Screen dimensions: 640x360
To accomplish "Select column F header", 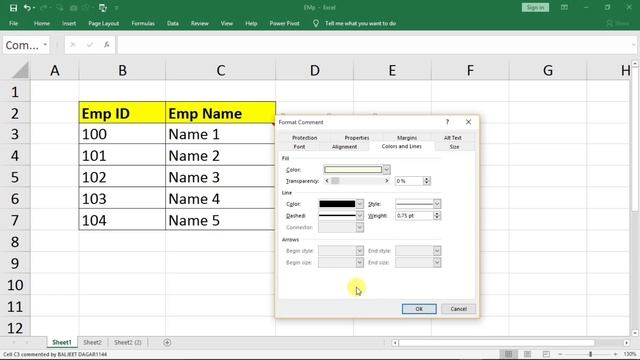I will tap(470, 70).
